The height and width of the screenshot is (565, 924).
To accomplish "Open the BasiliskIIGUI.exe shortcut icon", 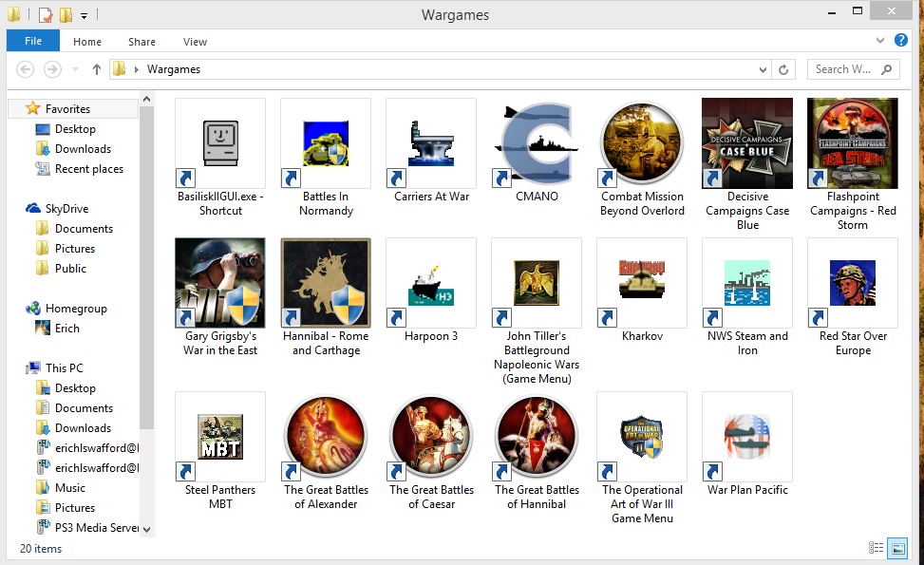I will (x=220, y=143).
